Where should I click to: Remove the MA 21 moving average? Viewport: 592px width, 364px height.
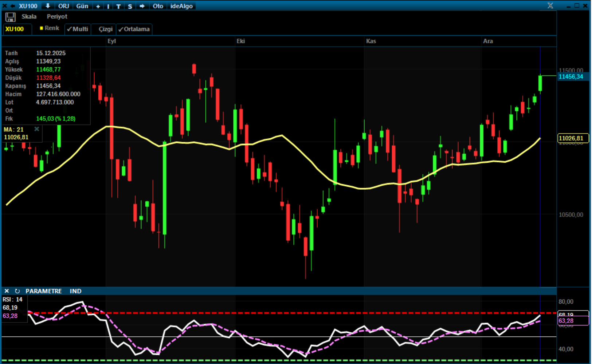click(37, 129)
